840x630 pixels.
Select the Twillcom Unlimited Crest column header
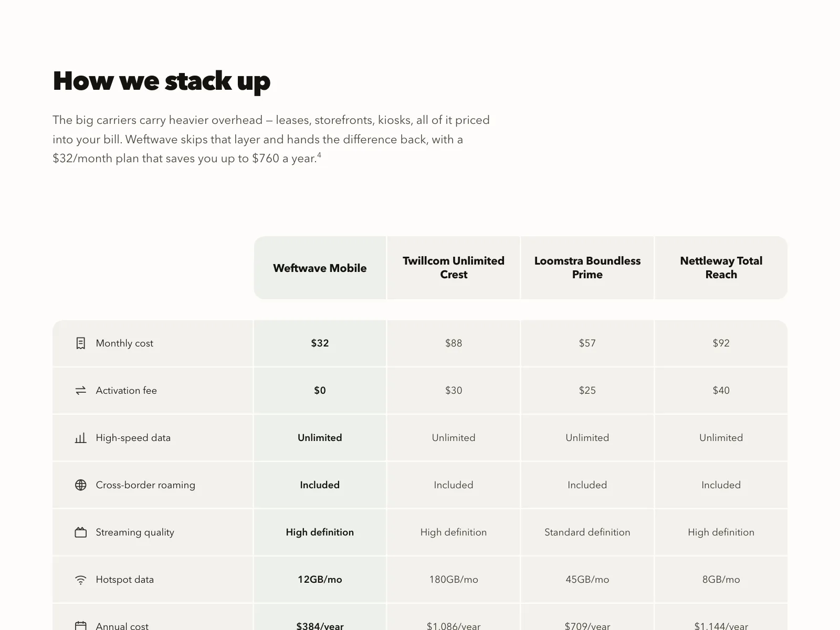(454, 268)
